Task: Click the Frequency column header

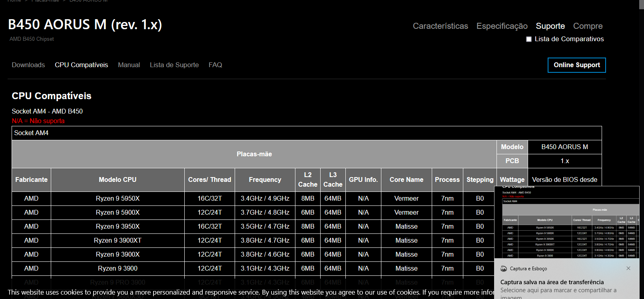Action: (x=265, y=180)
